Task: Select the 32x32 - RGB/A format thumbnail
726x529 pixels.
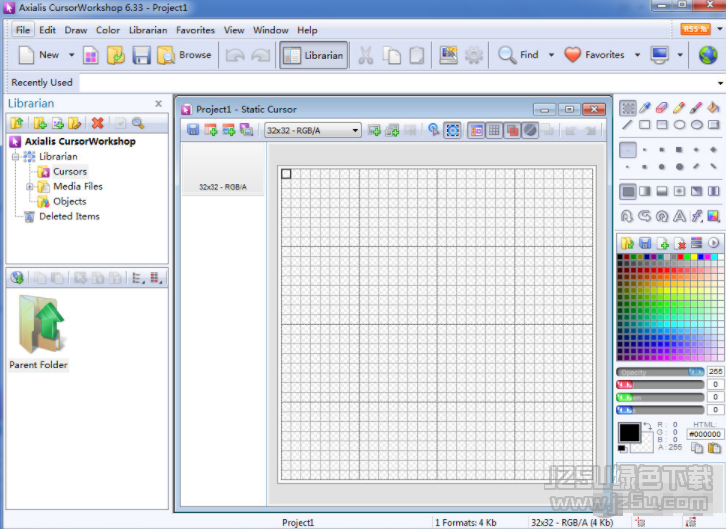Action: 223,168
